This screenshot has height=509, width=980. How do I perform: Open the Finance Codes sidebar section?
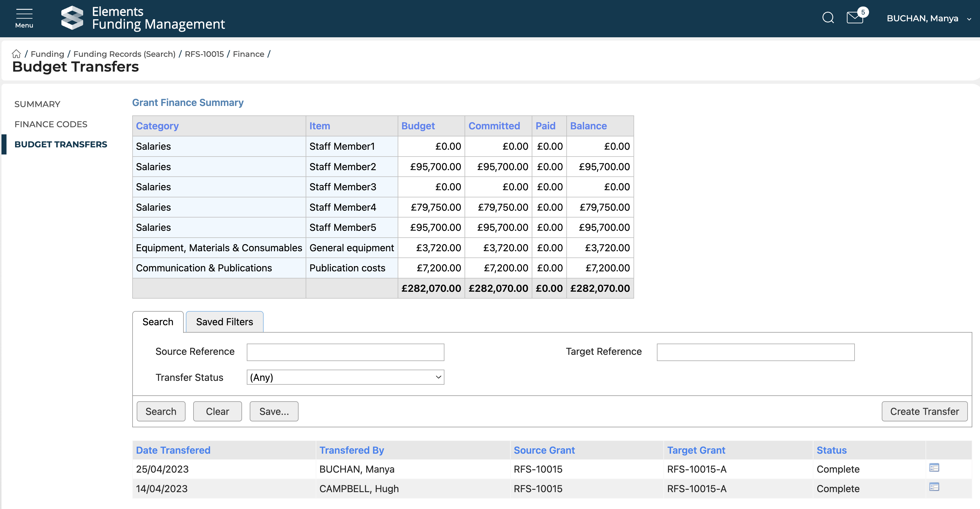coord(51,124)
